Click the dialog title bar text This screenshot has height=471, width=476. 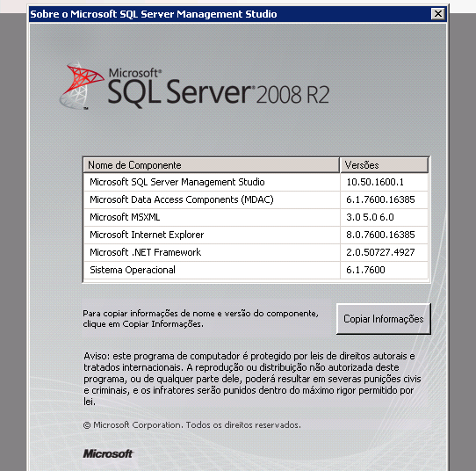(x=154, y=14)
